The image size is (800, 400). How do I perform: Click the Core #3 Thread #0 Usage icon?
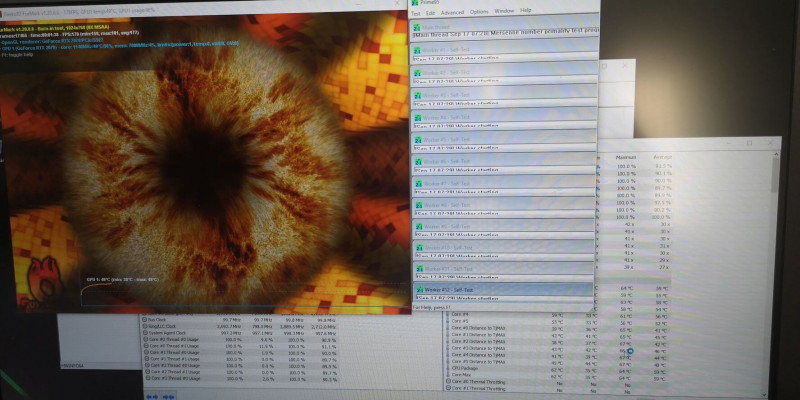point(147,379)
